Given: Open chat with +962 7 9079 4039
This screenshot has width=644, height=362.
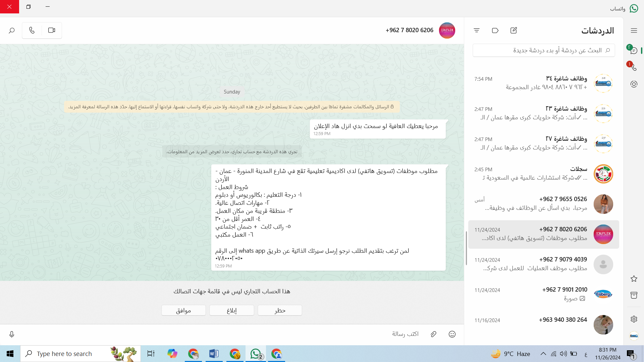Looking at the screenshot, I should point(544,264).
